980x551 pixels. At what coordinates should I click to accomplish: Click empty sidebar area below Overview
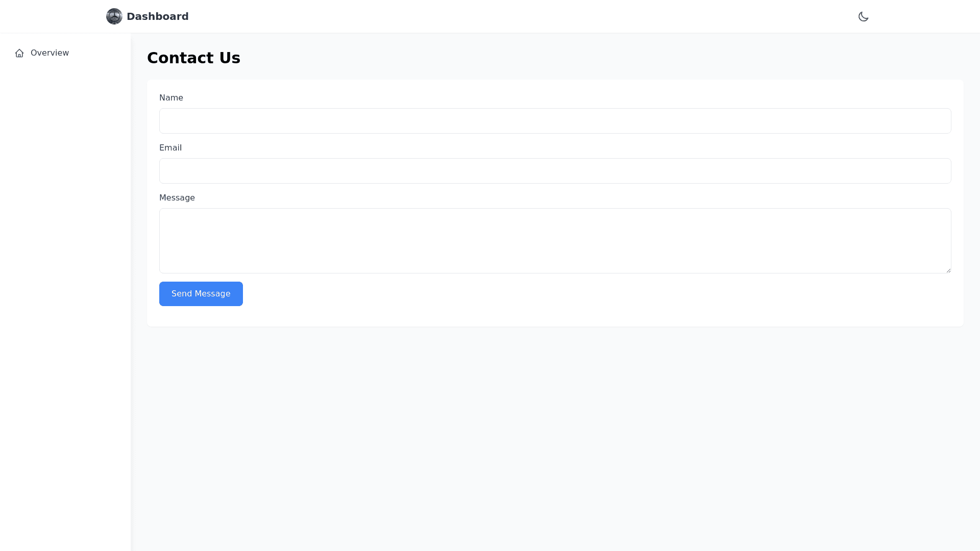[x=65, y=306]
